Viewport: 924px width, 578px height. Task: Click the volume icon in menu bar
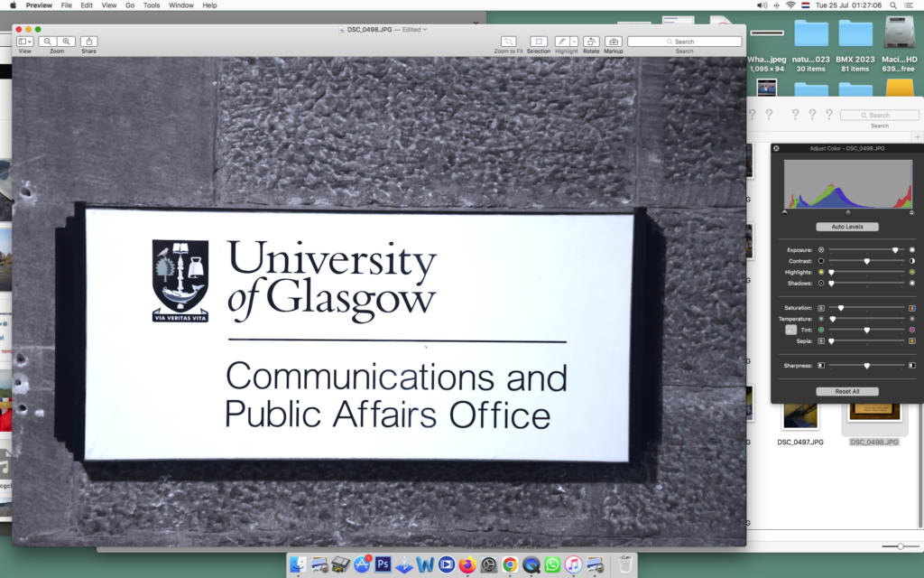pos(762,5)
